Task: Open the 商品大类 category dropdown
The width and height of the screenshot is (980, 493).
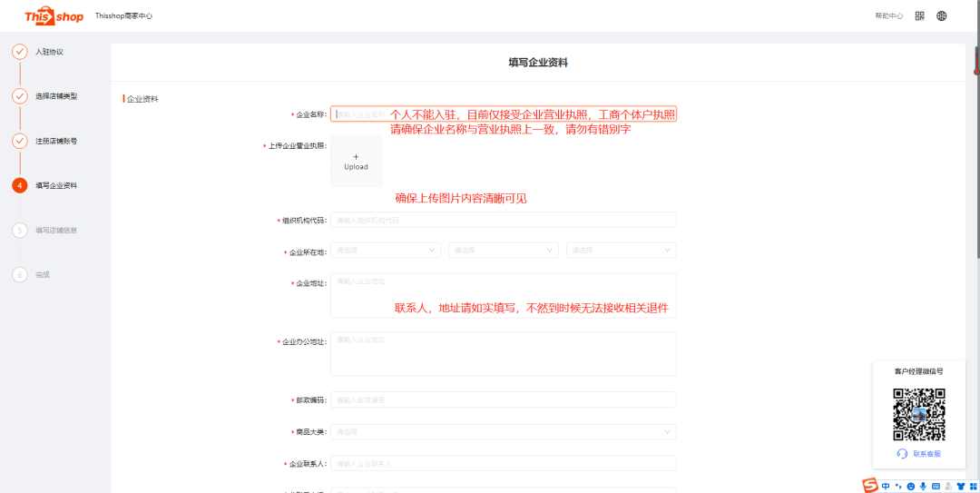Action: point(503,431)
